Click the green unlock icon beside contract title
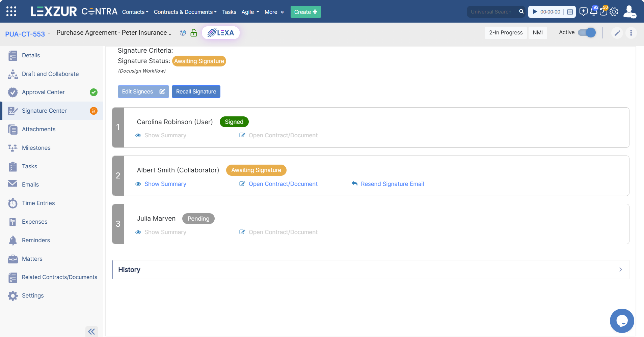Viewport: 644px width, 337px height. (x=193, y=33)
